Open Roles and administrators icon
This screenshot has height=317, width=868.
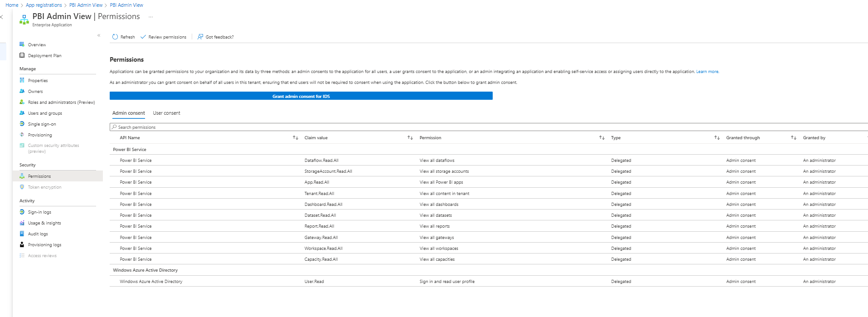point(22,102)
